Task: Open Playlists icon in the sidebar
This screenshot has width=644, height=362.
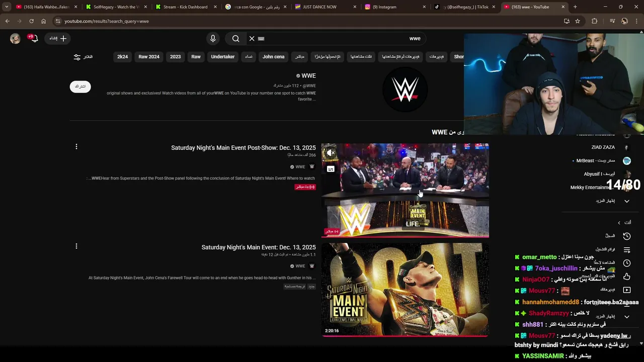Action: [x=627, y=249]
